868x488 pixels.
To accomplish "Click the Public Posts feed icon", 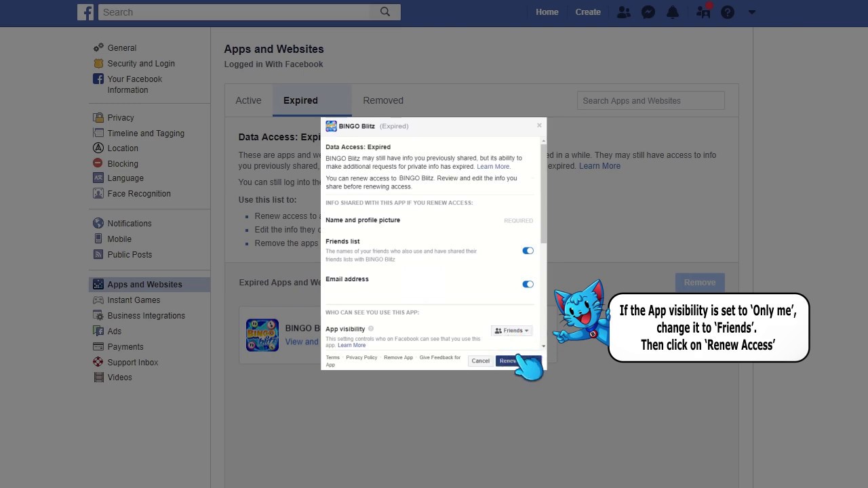I will click(98, 254).
